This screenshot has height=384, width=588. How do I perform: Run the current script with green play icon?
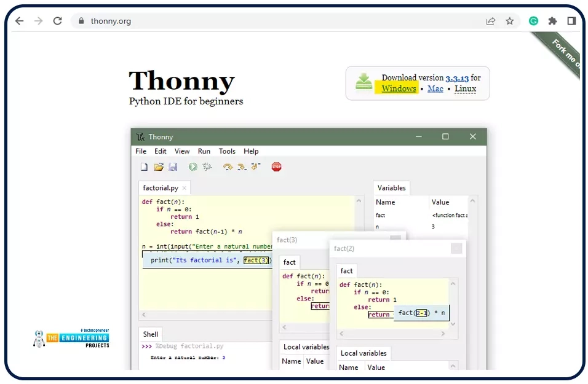(193, 167)
